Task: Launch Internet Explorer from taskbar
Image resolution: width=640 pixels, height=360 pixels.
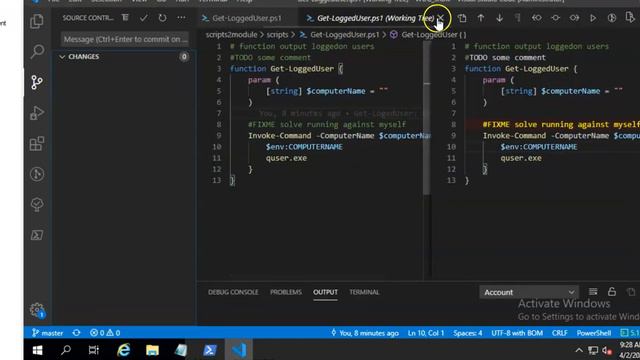Action: pyautogui.click(x=124, y=350)
